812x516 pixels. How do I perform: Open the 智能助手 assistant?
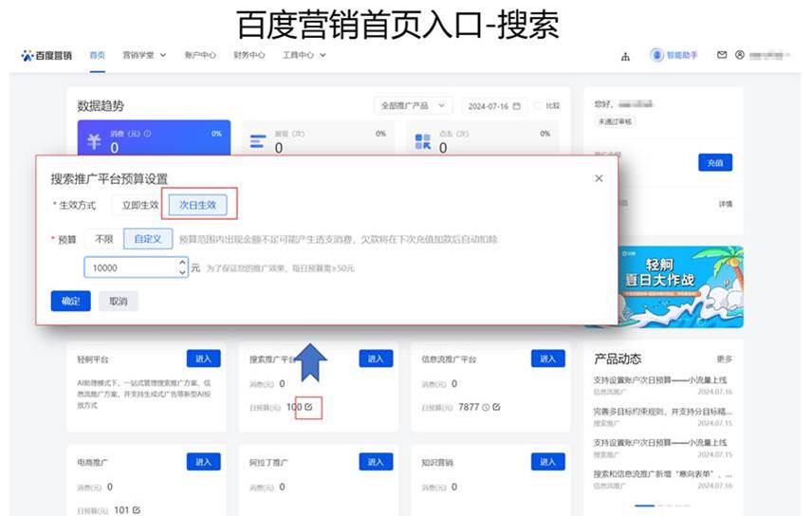coord(674,55)
